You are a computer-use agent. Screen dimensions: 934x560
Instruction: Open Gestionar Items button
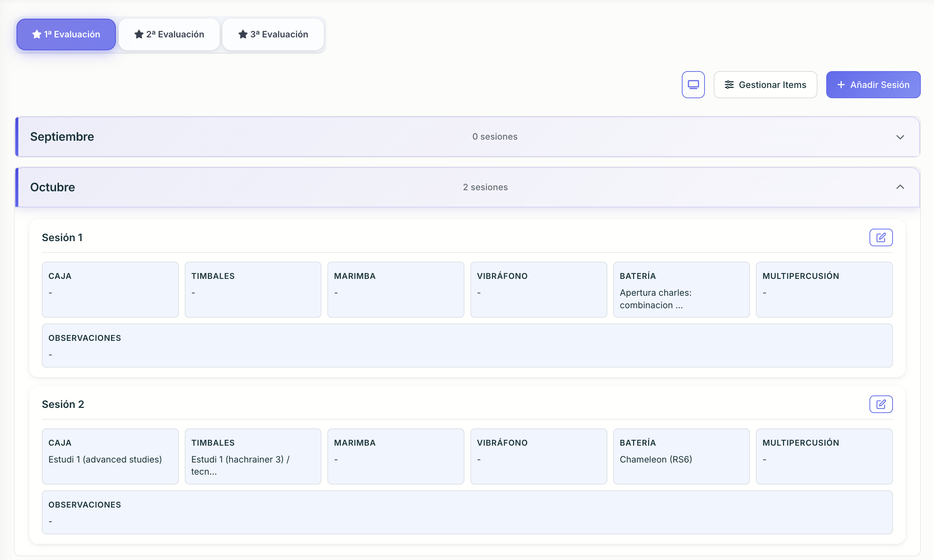[x=765, y=85]
